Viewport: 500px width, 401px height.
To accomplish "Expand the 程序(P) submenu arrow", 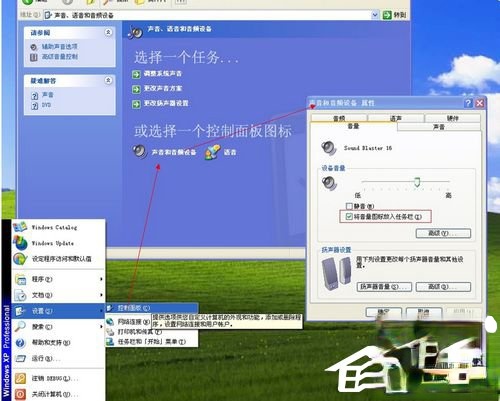I will [101, 279].
